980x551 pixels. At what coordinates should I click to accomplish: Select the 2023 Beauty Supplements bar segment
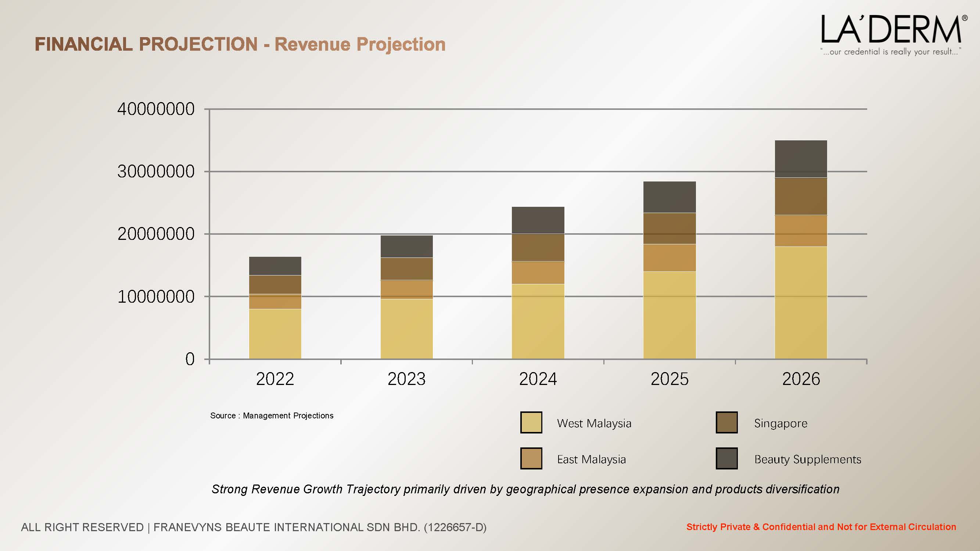406,246
